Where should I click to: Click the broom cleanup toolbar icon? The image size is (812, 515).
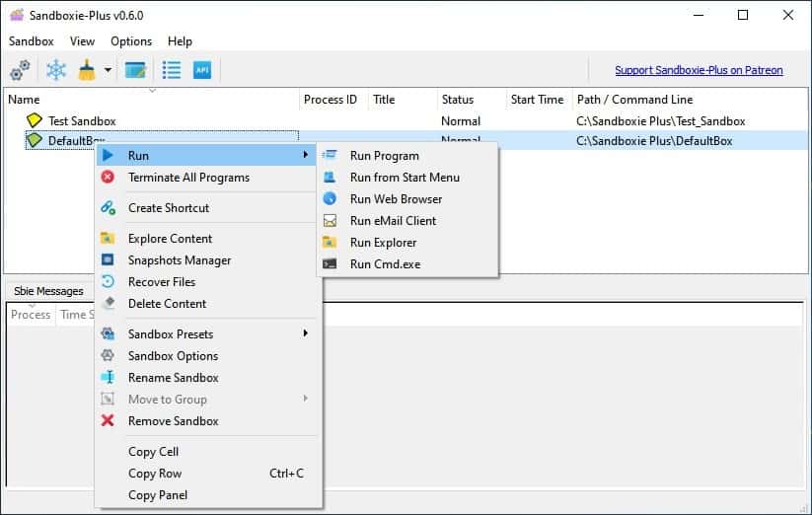(x=87, y=71)
